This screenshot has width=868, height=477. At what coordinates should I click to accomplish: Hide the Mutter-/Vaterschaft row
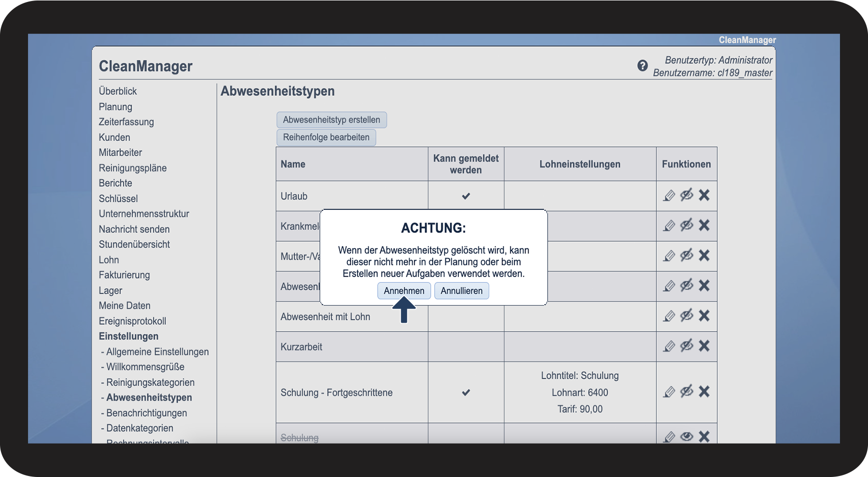(687, 255)
